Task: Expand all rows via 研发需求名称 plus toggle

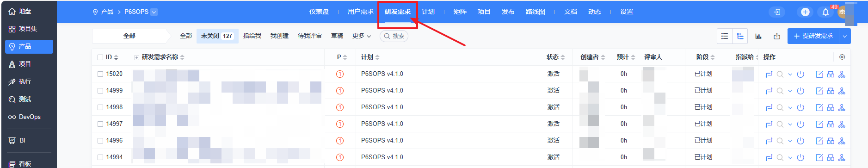Action: click(136, 57)
